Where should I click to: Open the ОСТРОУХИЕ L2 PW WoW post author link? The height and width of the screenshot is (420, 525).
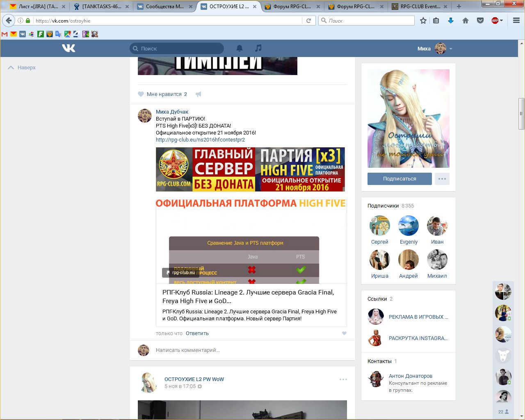[x=194, y=379]
